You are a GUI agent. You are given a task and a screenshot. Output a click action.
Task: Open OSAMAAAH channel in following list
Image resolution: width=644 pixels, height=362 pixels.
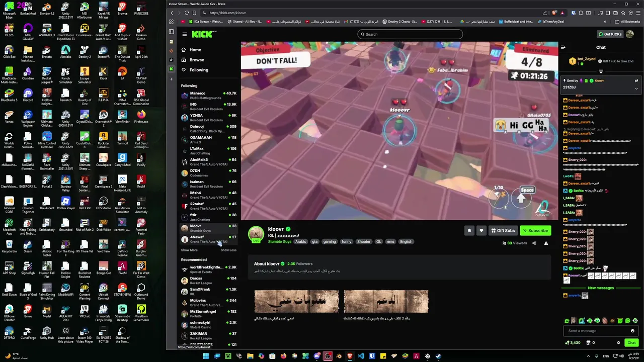pos(208,139)
